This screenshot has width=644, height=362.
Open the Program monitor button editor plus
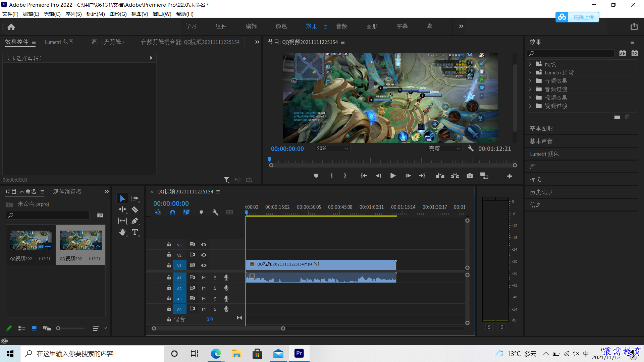(509, 176)
